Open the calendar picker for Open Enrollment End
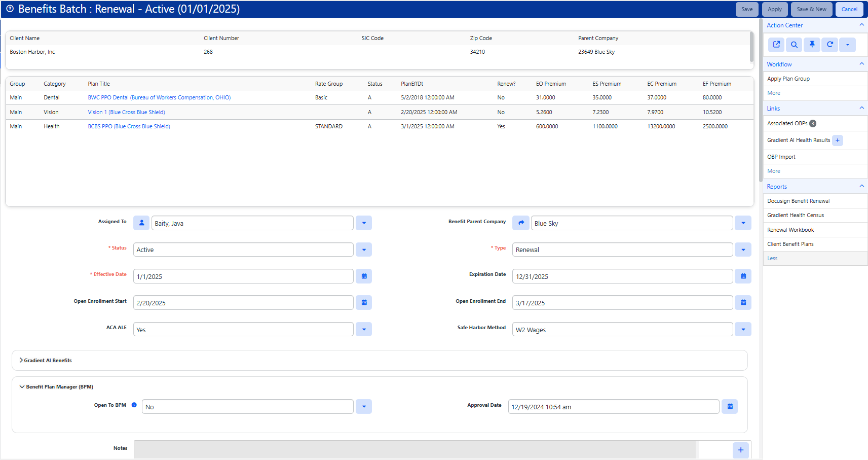868x460 pixels. click(x=743, y=302)
